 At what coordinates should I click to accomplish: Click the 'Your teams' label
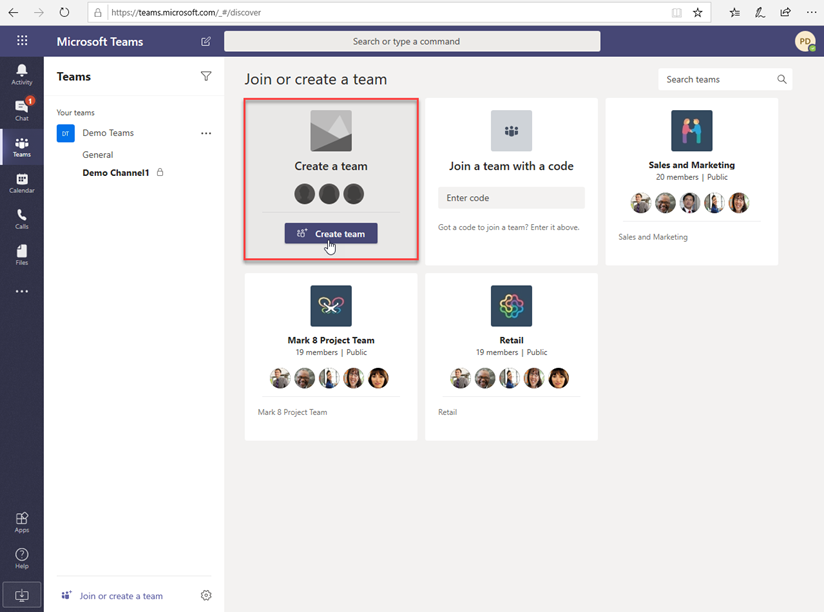click(76, 112)
